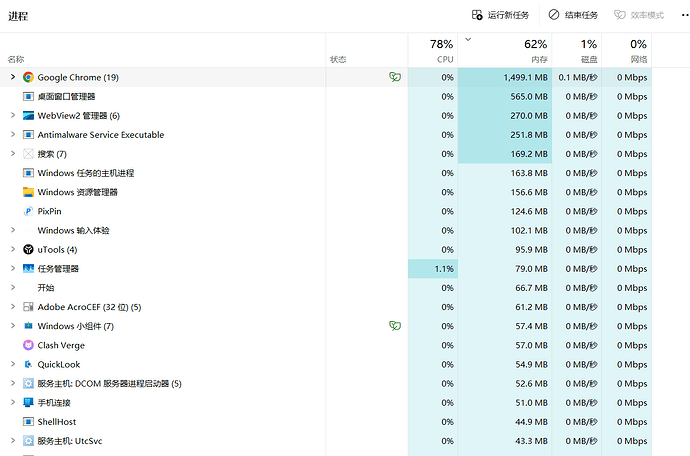Expand the 搜索 process group

(13, 154)
